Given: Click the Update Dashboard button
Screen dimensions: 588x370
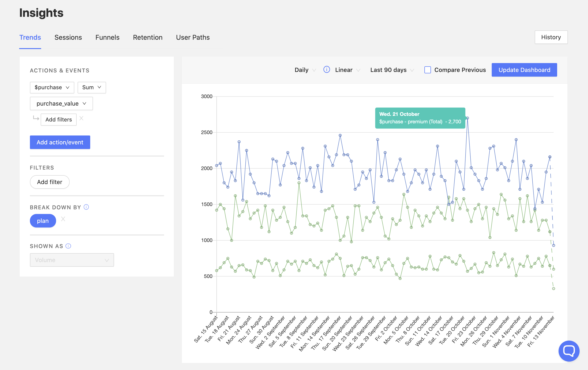Looking at the screenshot, I should 524,70.
